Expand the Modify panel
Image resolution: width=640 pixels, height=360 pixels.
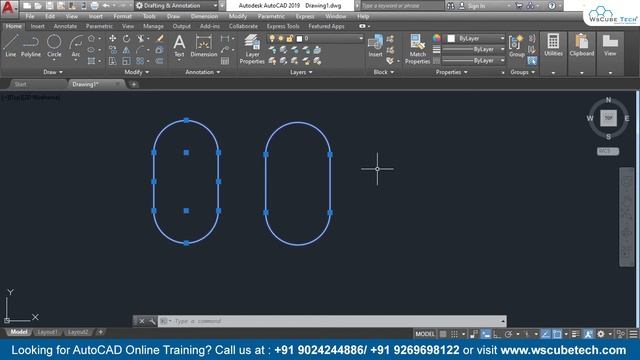[136, 72]
